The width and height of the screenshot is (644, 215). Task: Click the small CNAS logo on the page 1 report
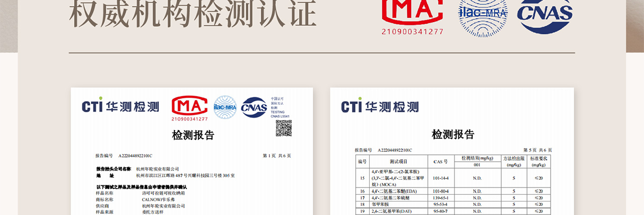(254, 107)
